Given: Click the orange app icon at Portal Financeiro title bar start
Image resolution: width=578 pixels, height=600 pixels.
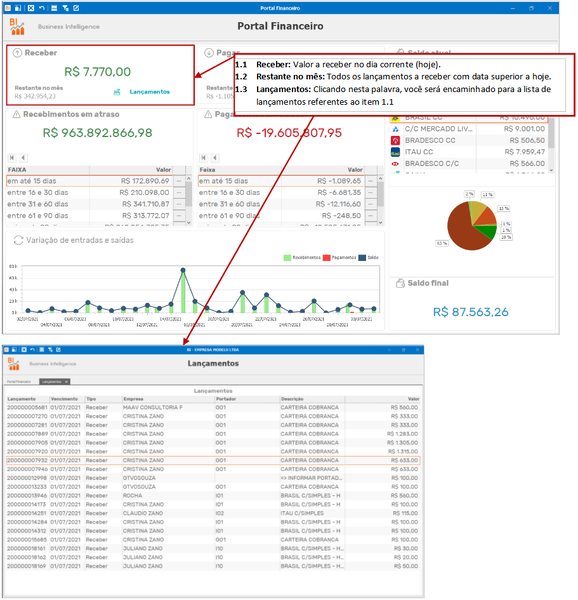Looking at the screenshot, I should (7, 8).
